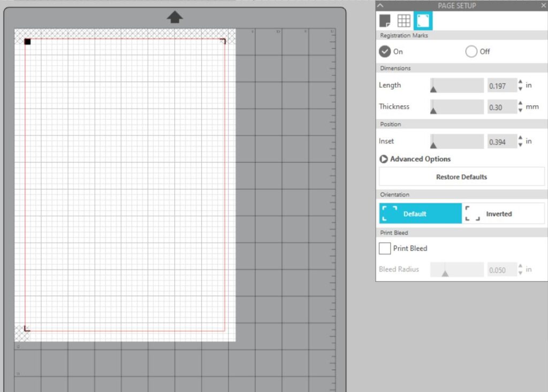Enable the Print Bleed checkbox

pos(385,249)
